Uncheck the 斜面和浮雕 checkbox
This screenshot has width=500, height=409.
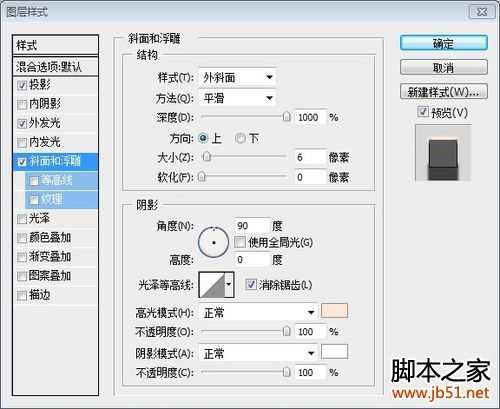[22, 162]
